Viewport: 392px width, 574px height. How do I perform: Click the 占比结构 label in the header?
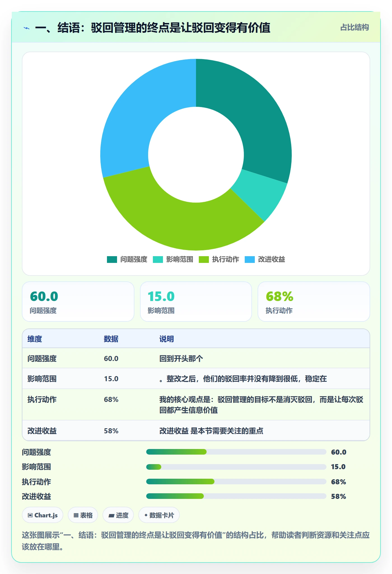pyautogui.click(x=354, y=27)
